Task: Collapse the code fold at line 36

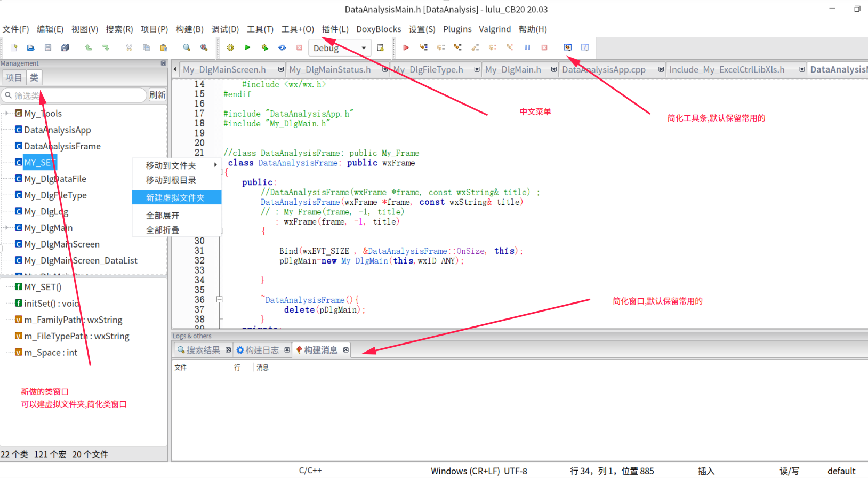Action: pyautogui.click(x=219, y=300)
